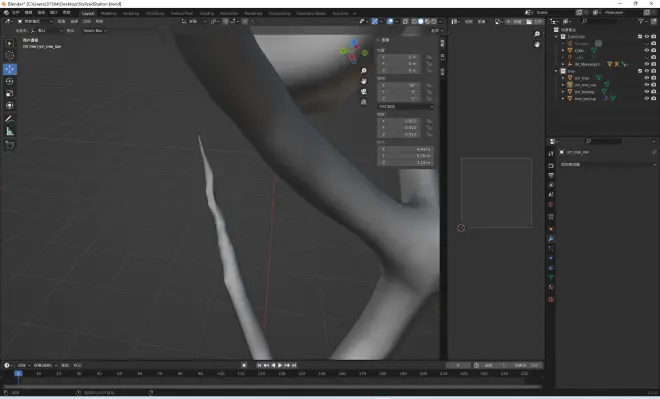This screenshot has width=660, height=399.
Task: Click the green Y axis on navigation gizmo
Action: (x=343, y=51)
